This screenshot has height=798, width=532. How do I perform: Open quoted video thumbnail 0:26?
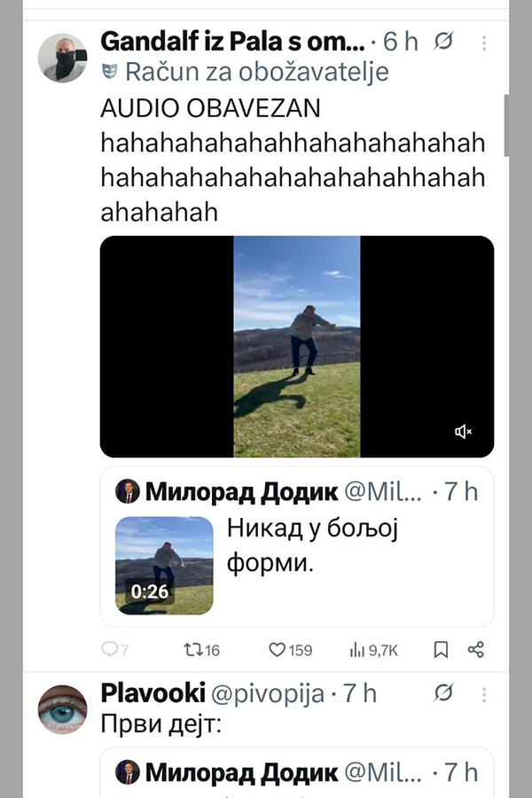point(164,566)
